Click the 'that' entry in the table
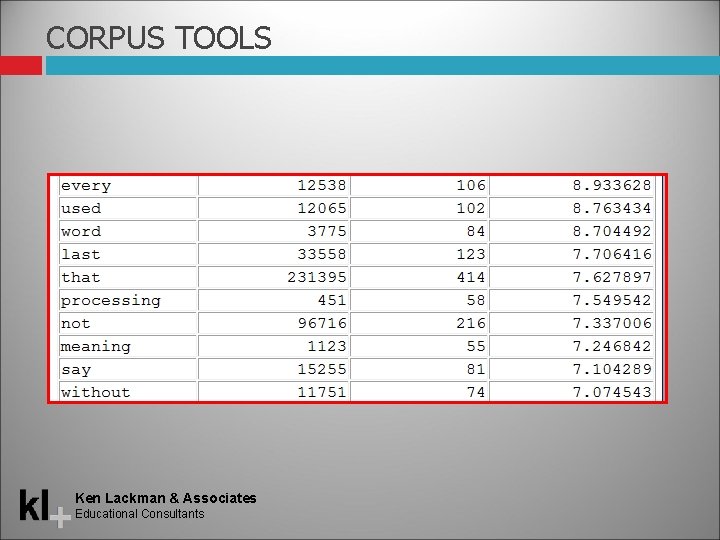Image resolution: width=720 pixels, height=540 pixels. coord(81,277)
